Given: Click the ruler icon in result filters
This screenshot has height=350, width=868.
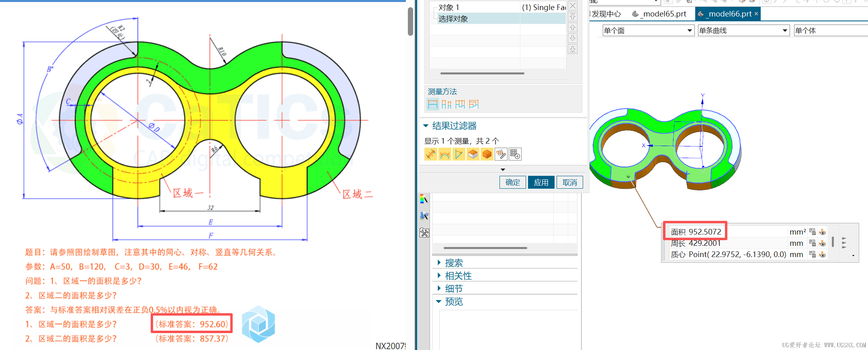Looking at the screenshot, I should [x=501, y=154].
